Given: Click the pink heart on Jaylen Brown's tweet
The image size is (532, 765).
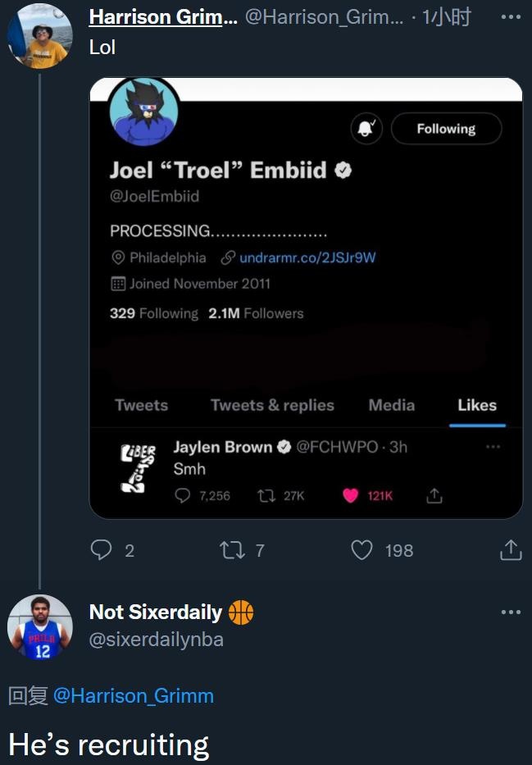Looking at the screenshot, I should pos(350,496).
